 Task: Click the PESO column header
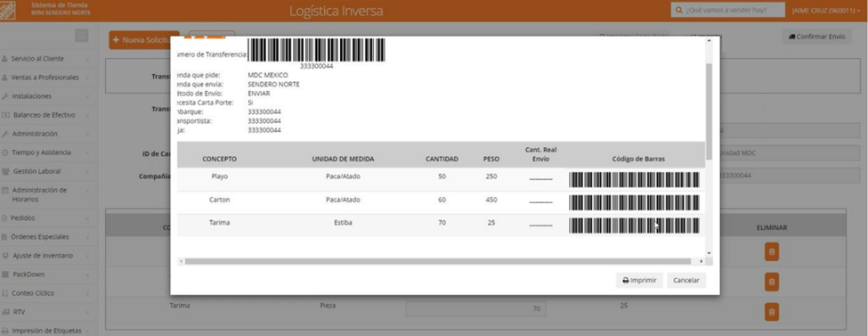pos(491,160)
